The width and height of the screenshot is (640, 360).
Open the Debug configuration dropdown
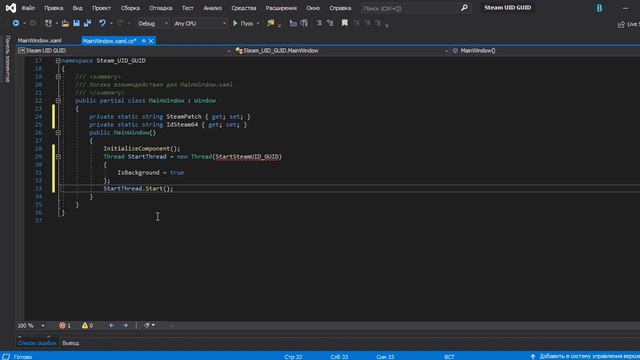tap(152, 24)
